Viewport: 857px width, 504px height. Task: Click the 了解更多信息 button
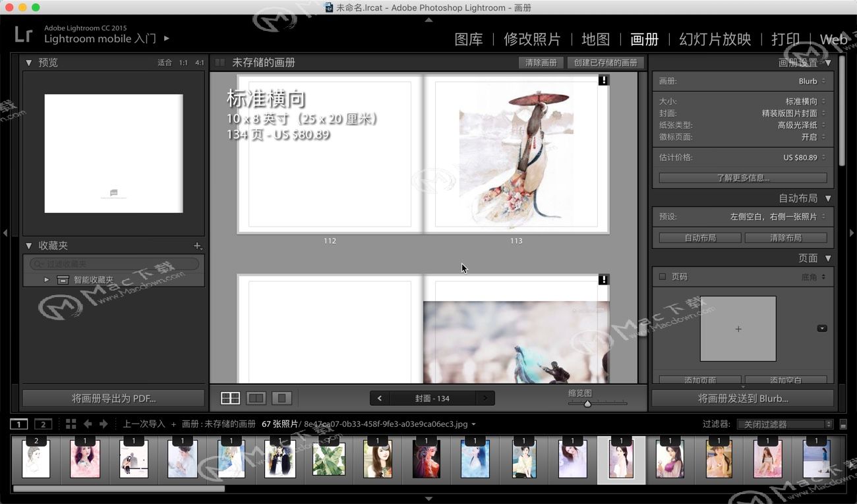click(743, 178)
